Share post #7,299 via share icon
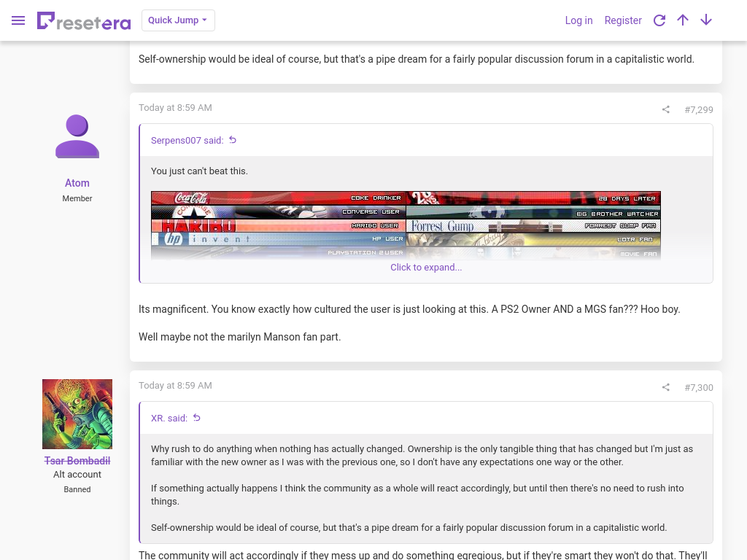The height and width of the screenshot is (560, 747). 665,109
